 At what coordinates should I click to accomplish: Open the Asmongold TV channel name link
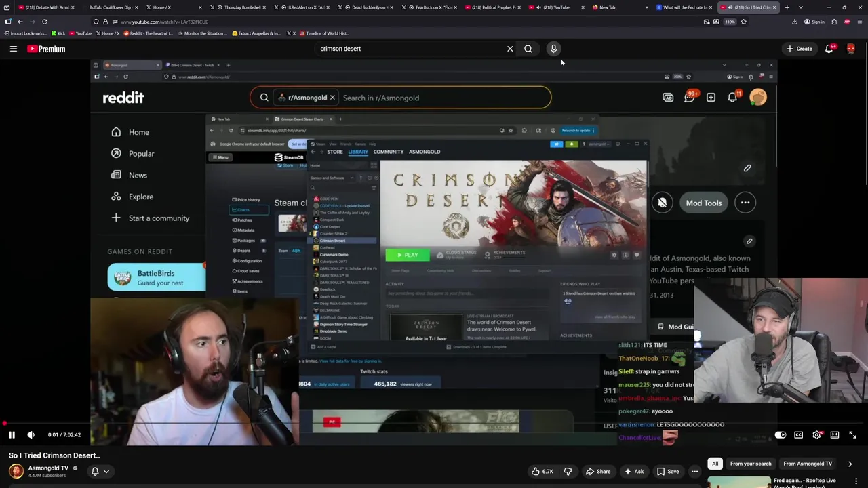pyautogui.click(x=48, y=468)
